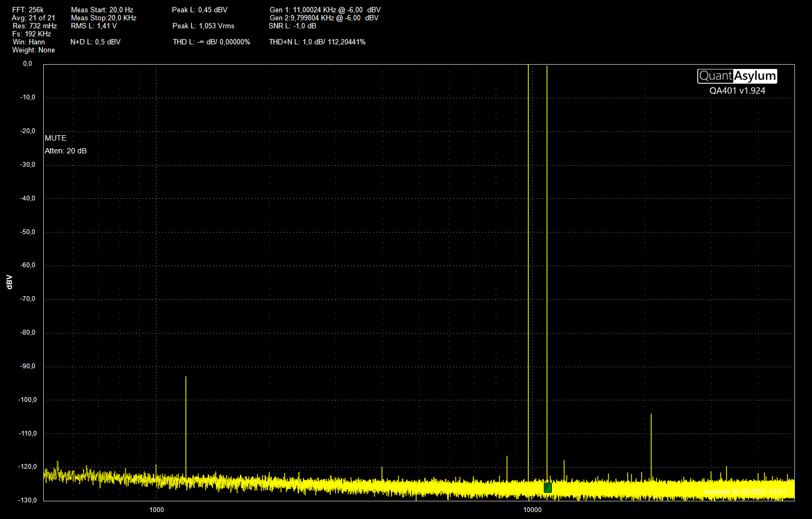Select the 'Avg: 21 of 21' readout
This screenshot has width=812, height=519.
click(x=33, y=18)
